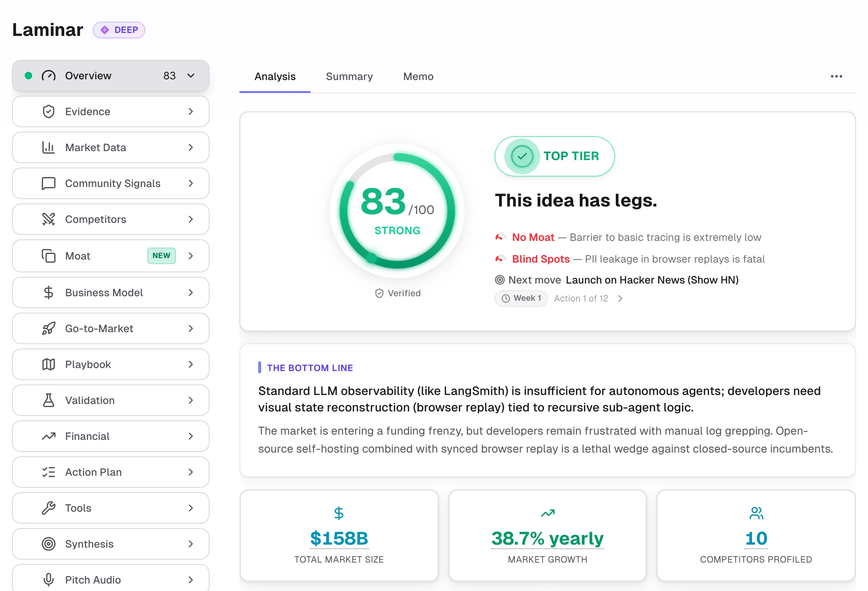This screenshot has width=868, height=591.
Task: Click the Competitors crossed swords icon
Action: 49,219
